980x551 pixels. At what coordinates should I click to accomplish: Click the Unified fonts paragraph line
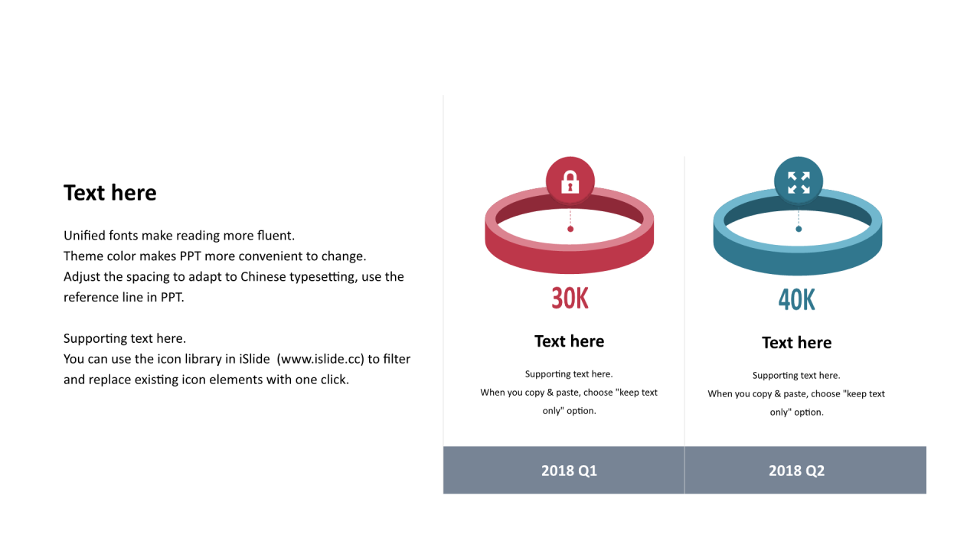point(179,236)
